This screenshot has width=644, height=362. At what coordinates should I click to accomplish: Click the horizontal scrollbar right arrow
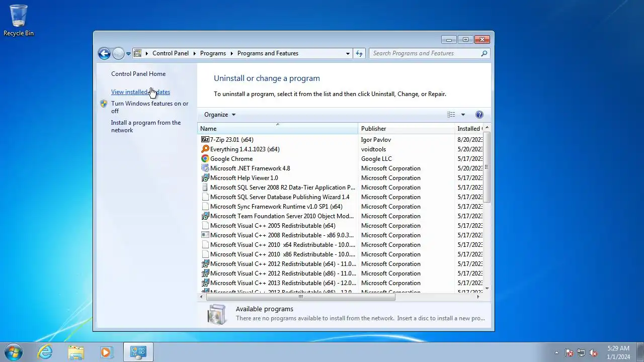[x=478, y=297]
